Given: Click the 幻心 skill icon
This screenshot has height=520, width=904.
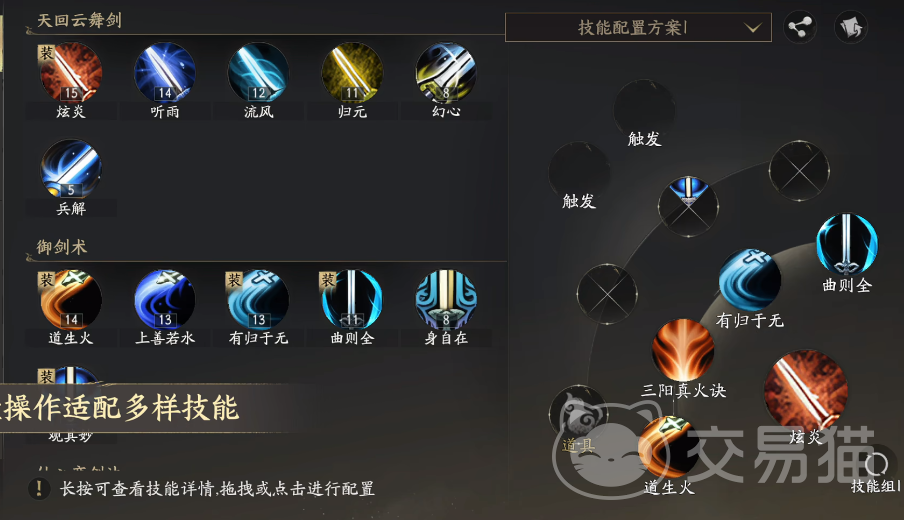Looking at the screenshot, I should pyautogui.click(x=446, y=72).
